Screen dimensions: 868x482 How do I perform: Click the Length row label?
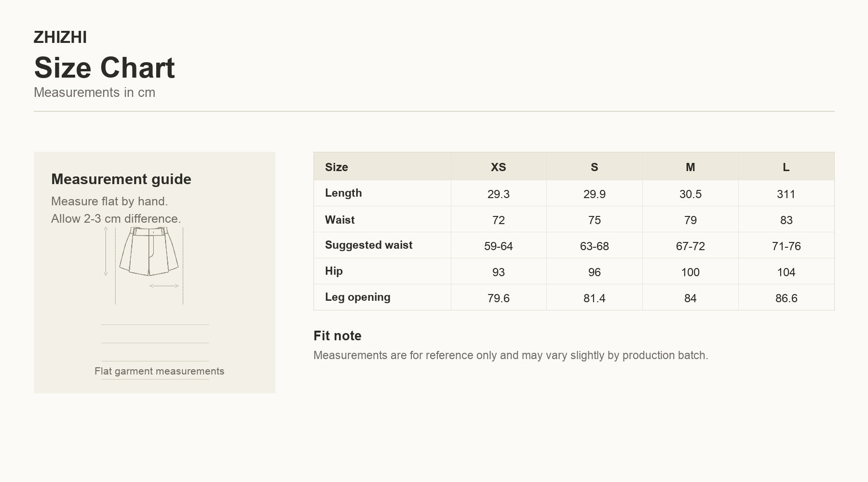click(x=343, y=193)
